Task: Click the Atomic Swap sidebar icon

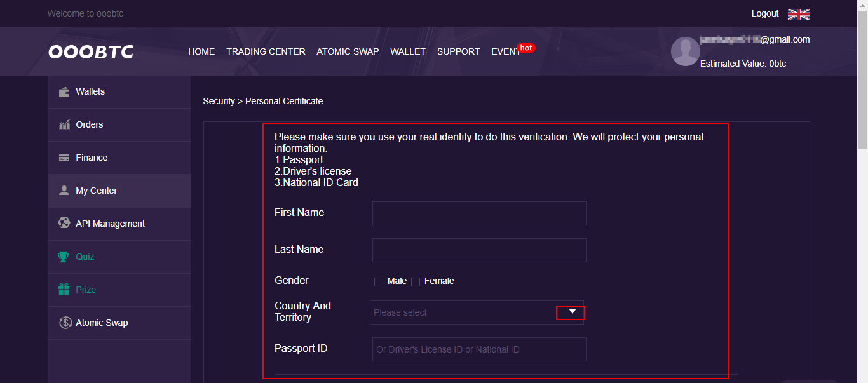Action: [65, 323]
